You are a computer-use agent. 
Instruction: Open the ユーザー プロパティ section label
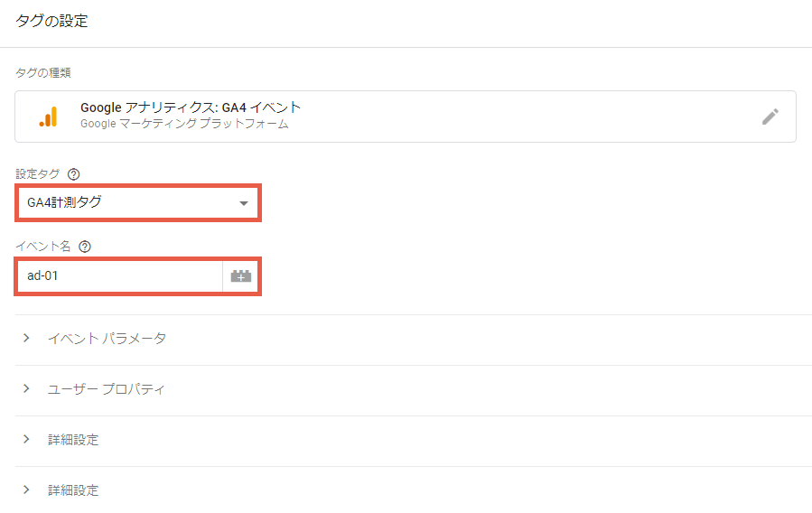107,388
